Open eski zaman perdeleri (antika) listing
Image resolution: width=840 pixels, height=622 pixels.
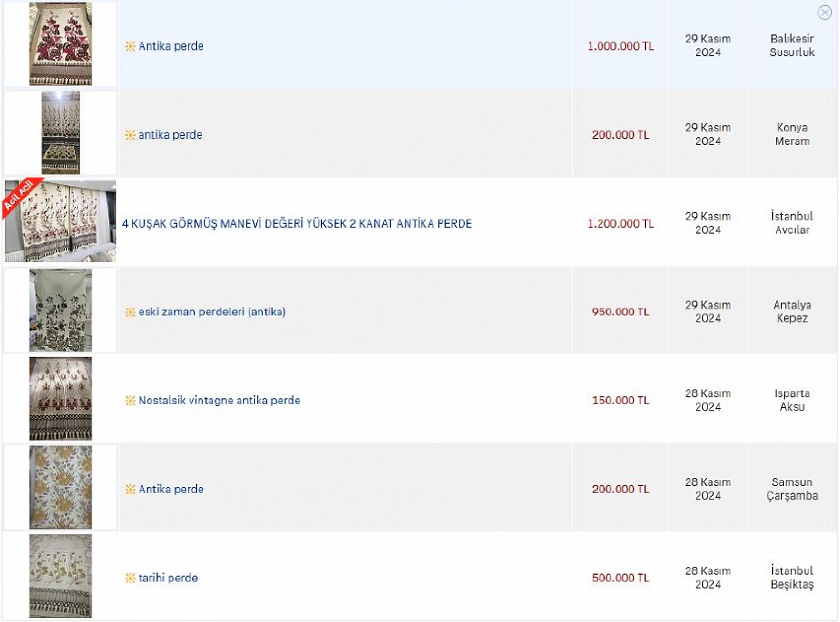point(212,312)
